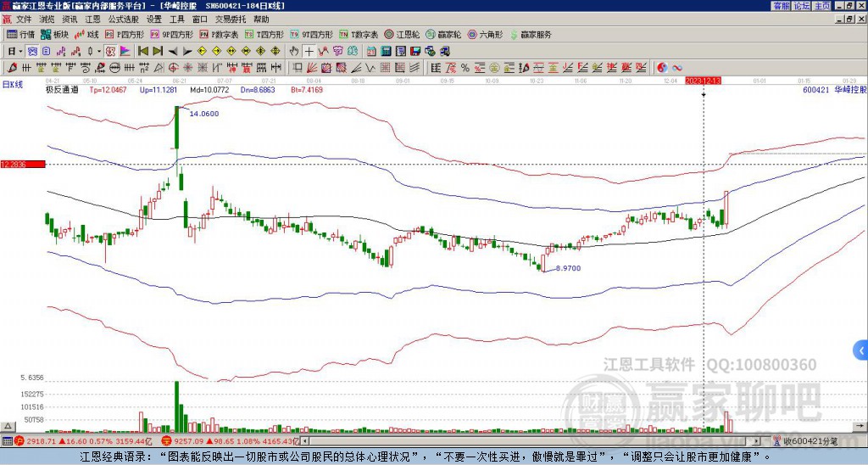
Task: Open the calculator icon
Action: coord(386,52)
